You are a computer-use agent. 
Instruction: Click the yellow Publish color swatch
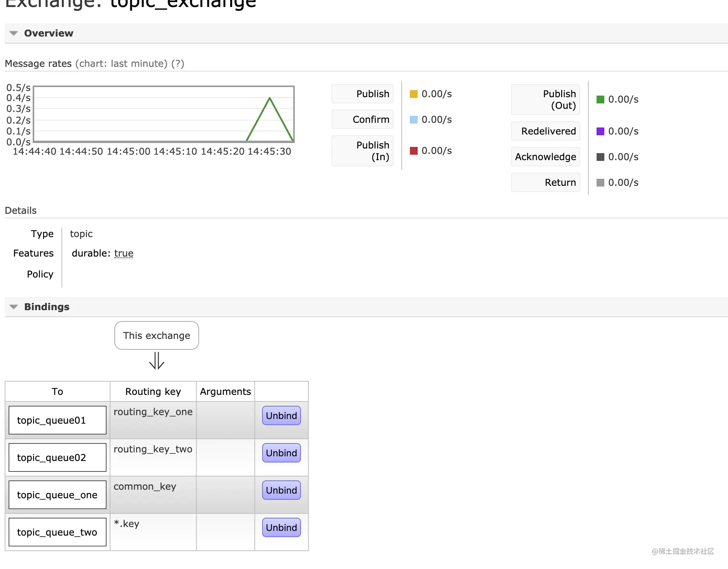414,94
